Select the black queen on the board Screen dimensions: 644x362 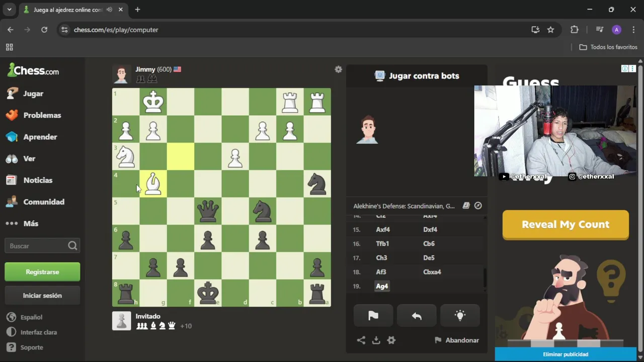(x=208, y=211)
